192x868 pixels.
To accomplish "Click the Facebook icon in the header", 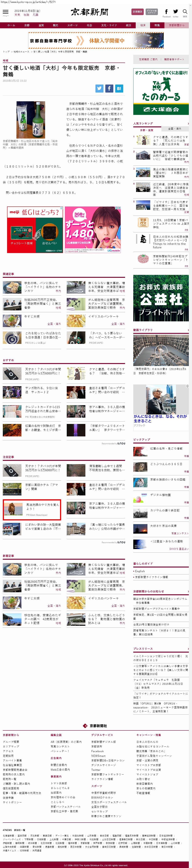I will pyautogui.click(x=166, y=12).
